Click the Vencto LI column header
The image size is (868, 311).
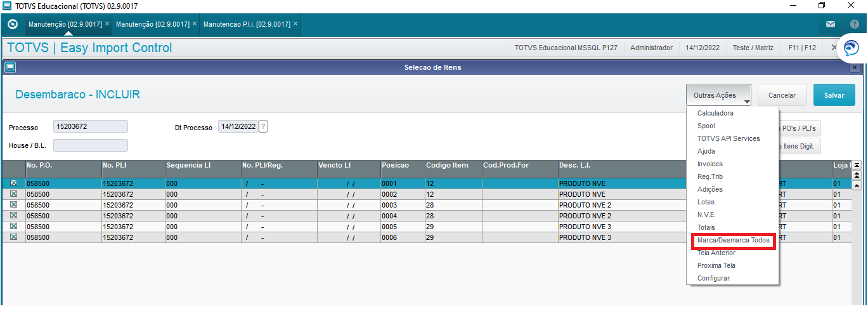pyautogui.click(x=349, y=169)
